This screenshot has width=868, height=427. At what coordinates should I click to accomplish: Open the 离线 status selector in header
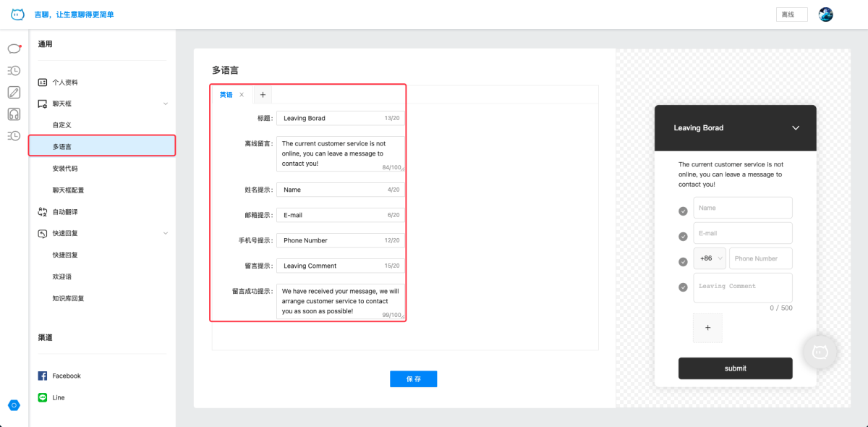pos(791,14)
